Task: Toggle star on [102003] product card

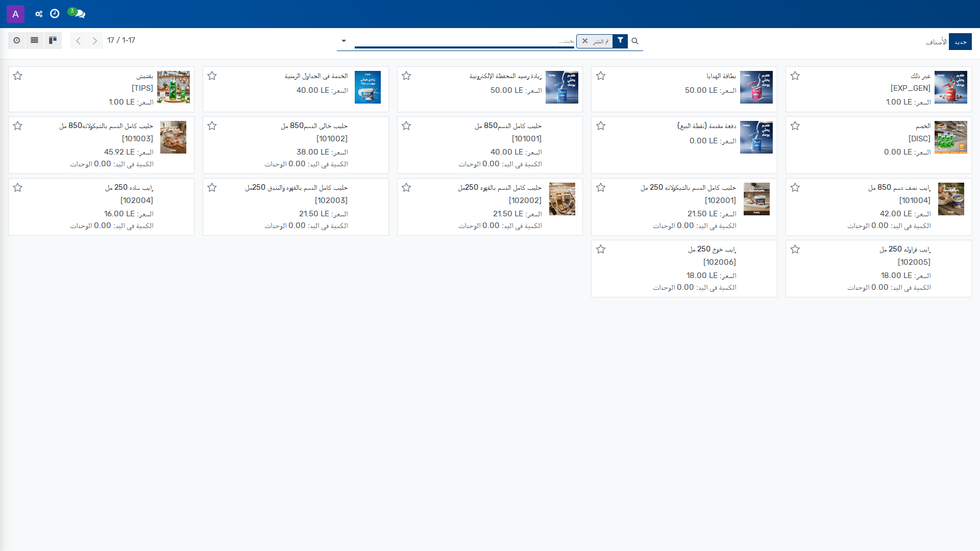Action: (x=212, y=188)
